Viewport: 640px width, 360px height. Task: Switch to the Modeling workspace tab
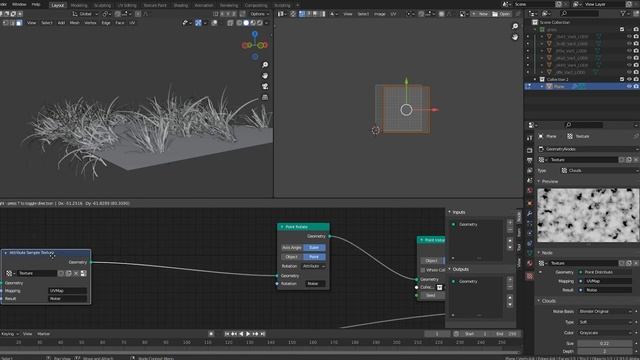click(79, 5)
